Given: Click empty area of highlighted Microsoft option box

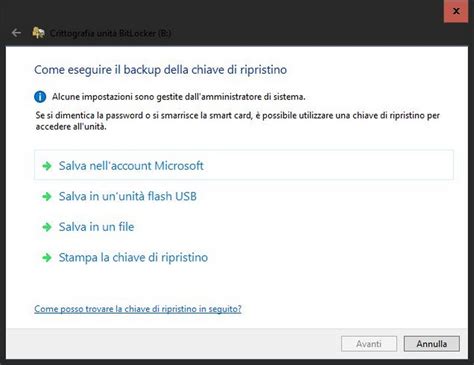Looking at the screenshot, I should 327,165.
